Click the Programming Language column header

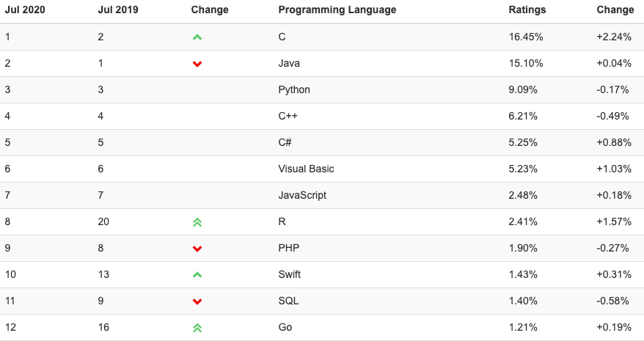(x=337, y=10)
